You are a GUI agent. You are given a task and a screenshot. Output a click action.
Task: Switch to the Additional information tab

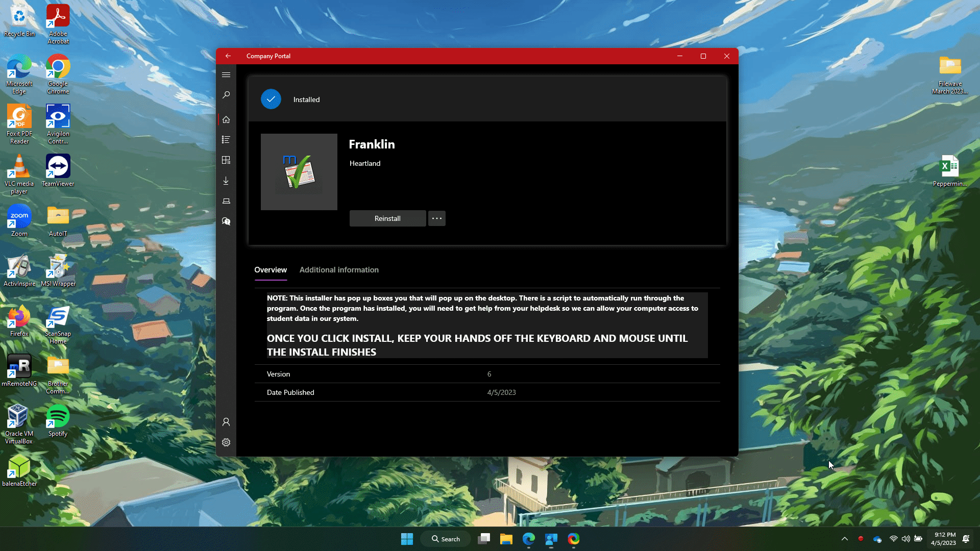point(339,270)
